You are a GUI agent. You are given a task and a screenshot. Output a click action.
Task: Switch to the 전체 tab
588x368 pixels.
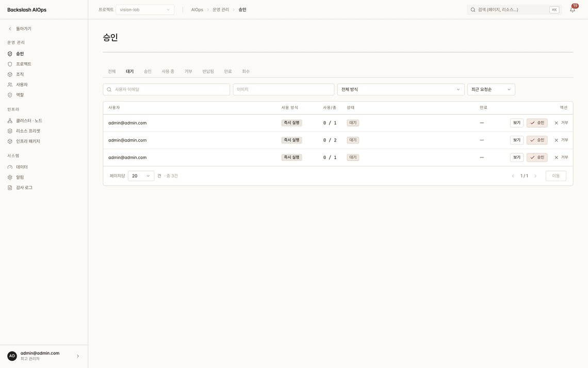pos(112,71)
